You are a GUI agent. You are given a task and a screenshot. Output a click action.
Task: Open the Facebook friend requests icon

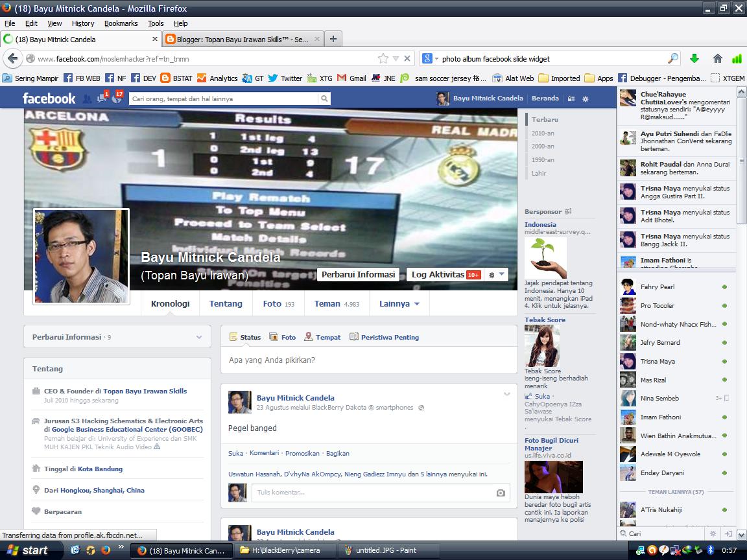87,99
